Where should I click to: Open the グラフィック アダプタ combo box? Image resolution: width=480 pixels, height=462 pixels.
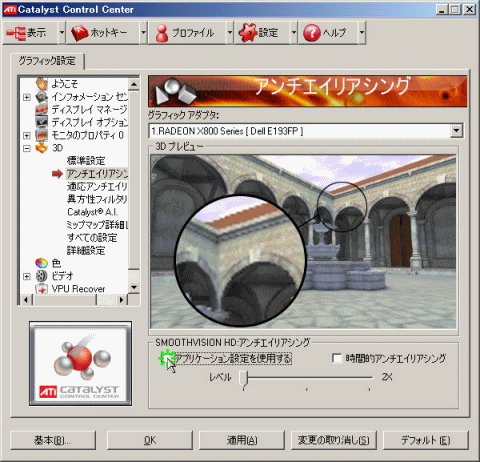tap(306, 131)
